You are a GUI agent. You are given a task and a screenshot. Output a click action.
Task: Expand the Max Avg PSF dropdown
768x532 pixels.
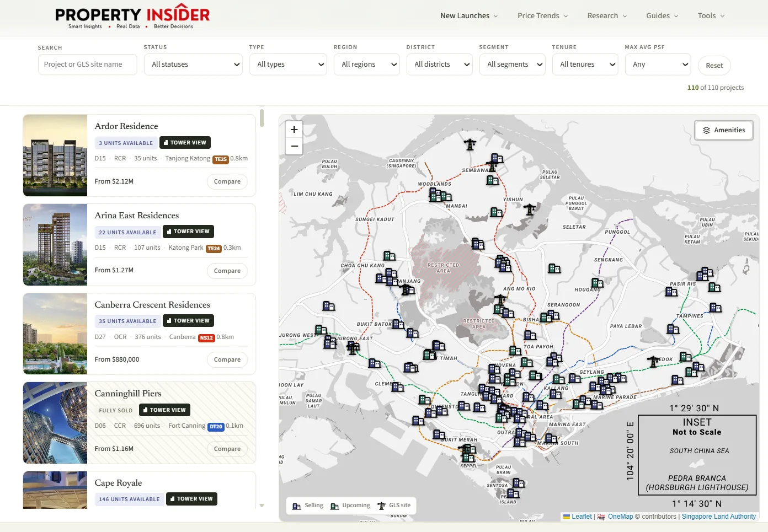[658, 65]
